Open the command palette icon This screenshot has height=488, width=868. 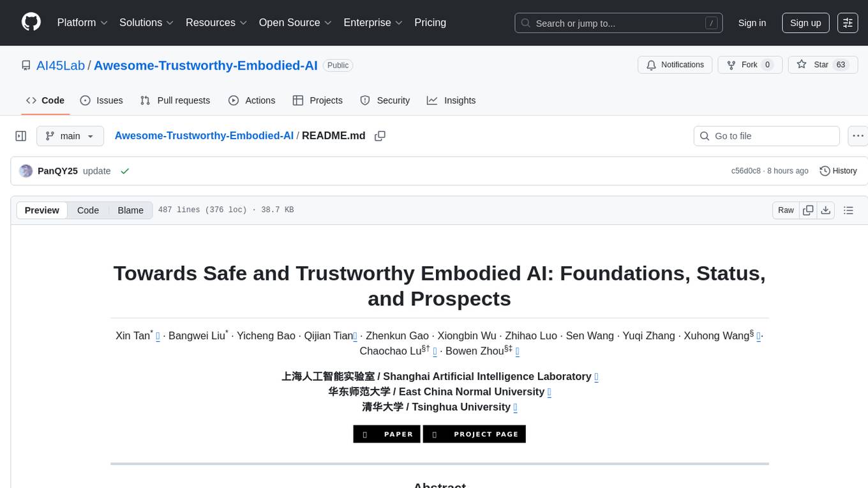point(848,23)
